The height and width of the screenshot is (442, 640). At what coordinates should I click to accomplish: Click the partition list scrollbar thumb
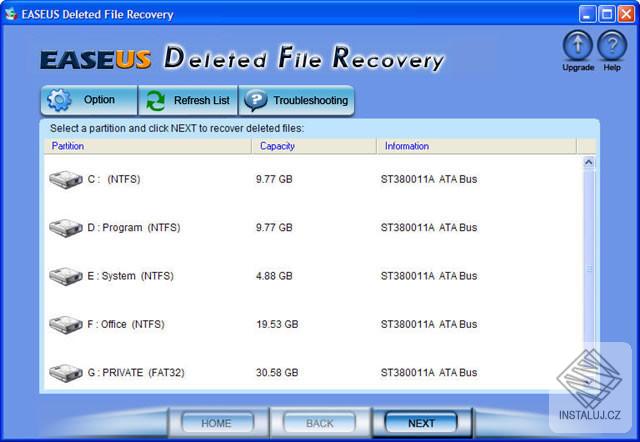[589, 269]
